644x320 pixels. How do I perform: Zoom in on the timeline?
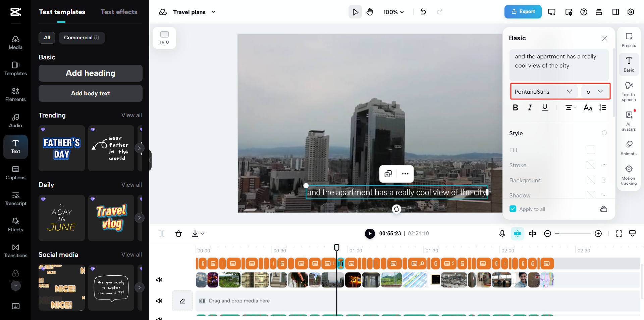point(598,234)
